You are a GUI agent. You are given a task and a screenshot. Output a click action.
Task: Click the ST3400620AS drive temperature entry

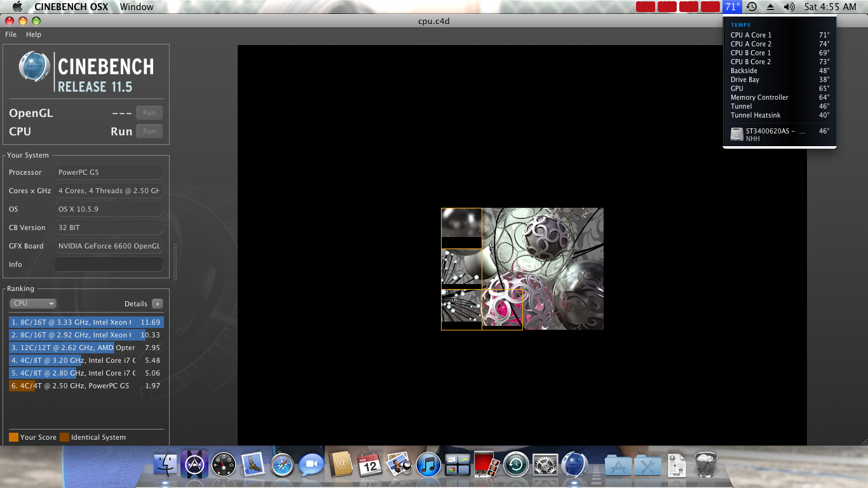pos(780,134)
